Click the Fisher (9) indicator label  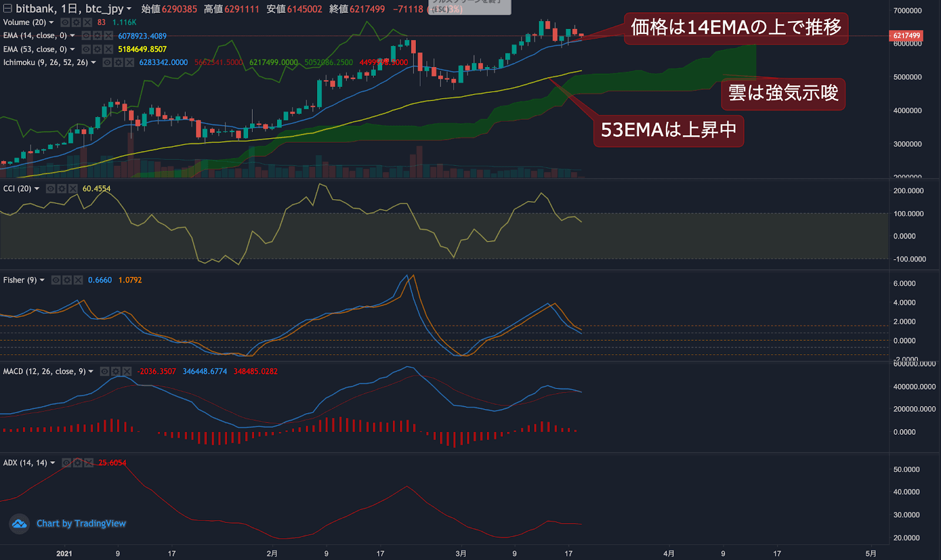point(19,280)
